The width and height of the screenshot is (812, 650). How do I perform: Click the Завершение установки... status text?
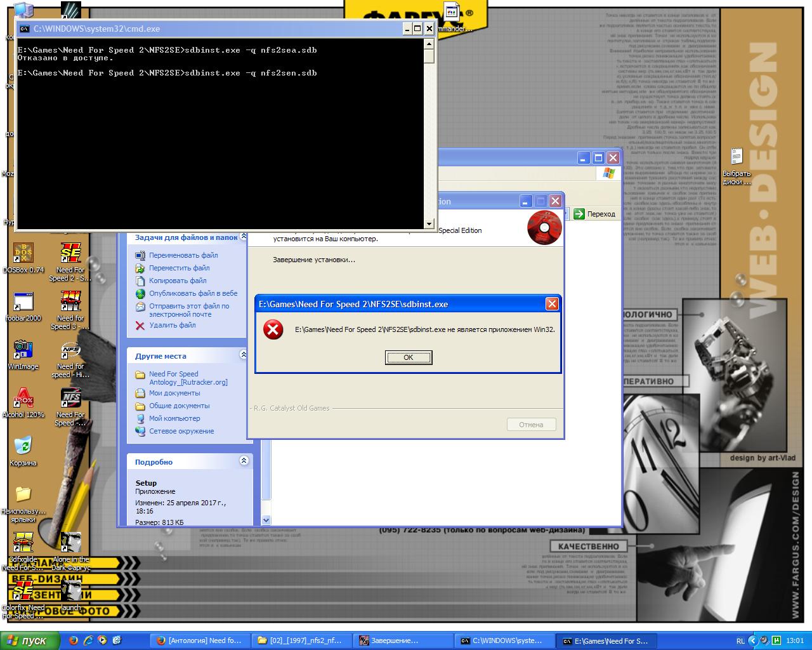click(x=314, y=260)
